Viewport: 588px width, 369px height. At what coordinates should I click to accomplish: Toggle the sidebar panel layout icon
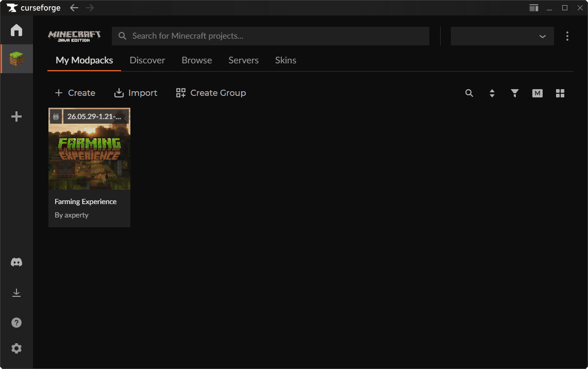534,8
